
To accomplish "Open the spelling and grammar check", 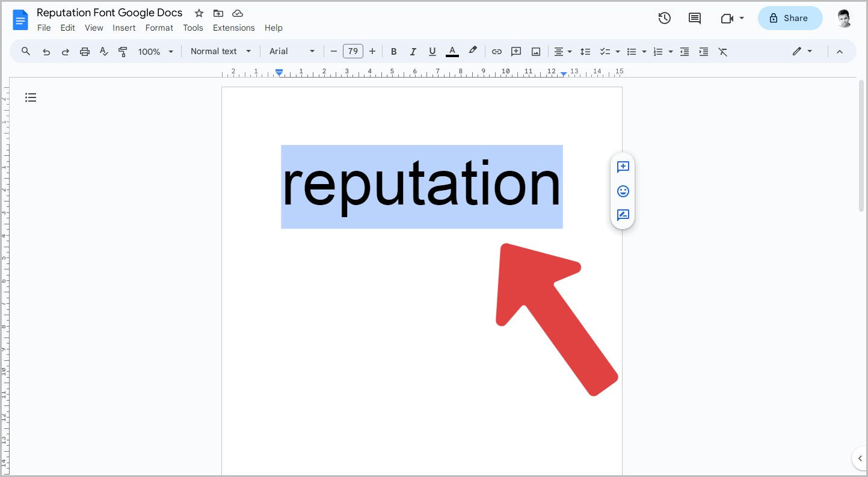I will pos(103,51).
